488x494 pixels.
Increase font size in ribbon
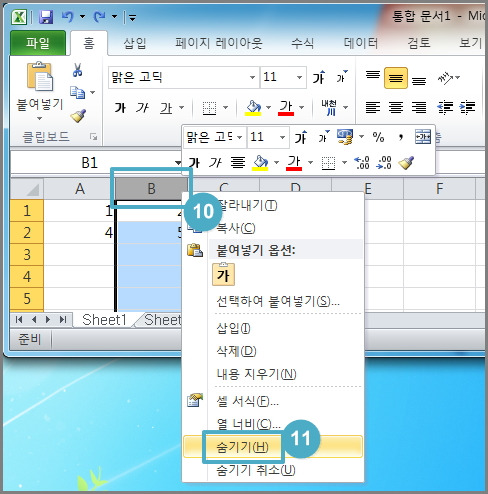pyautogui.click(x=319, y=77)
